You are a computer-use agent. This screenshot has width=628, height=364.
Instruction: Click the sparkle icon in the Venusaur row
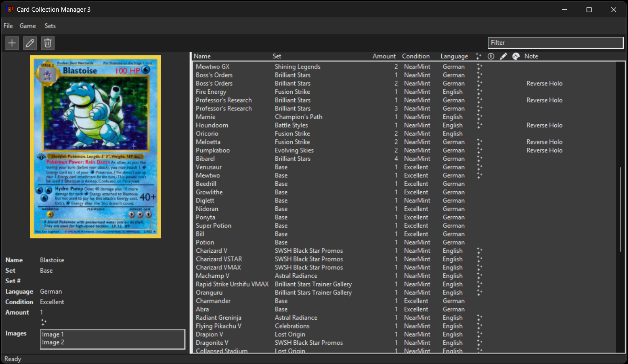pyautogui.click(x=479, y=167)
